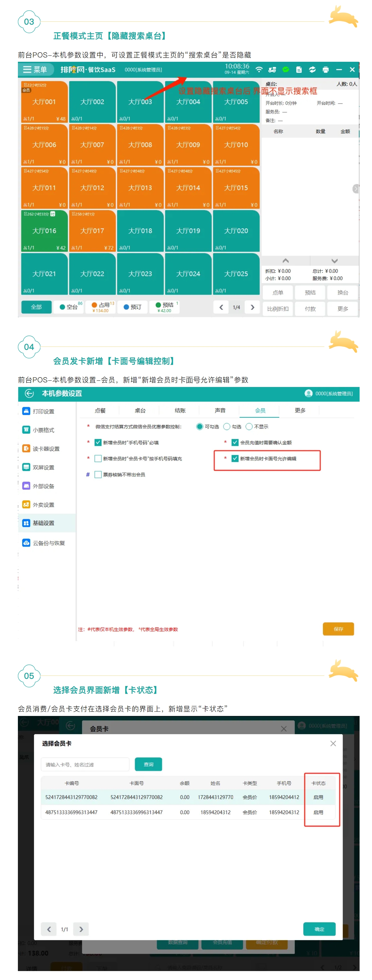Click the user avatar icon beside 0000[系统管理员]
Screen dimensions: 372x980
(x=309, y=393)
